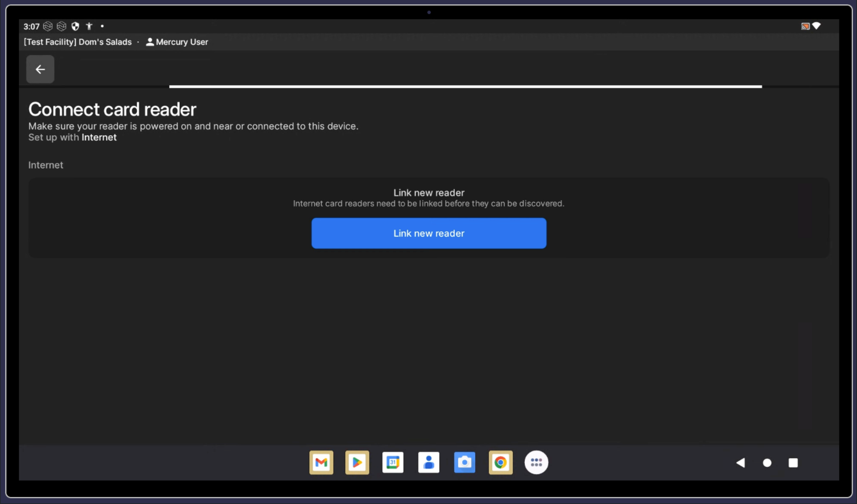Launch Google Play Store from dock

pyautogui.click(x=357, y=462)
